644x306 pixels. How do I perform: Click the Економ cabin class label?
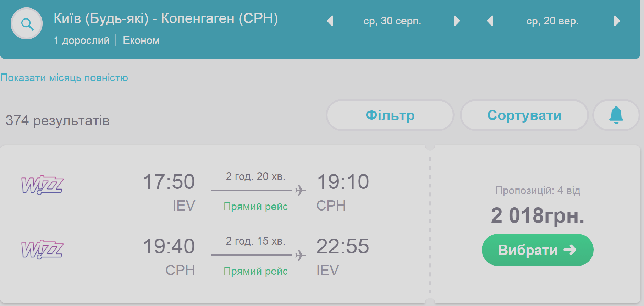(x=141, y=40)
